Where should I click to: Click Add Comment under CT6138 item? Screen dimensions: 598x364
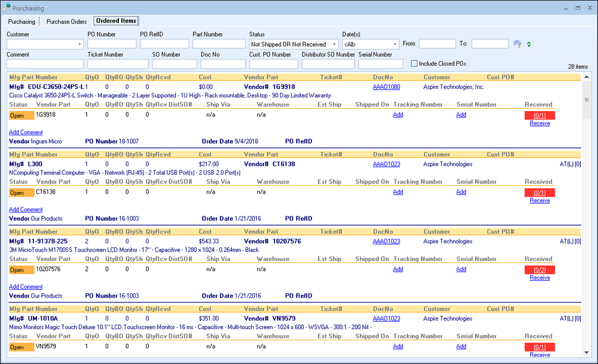point(26,210)
